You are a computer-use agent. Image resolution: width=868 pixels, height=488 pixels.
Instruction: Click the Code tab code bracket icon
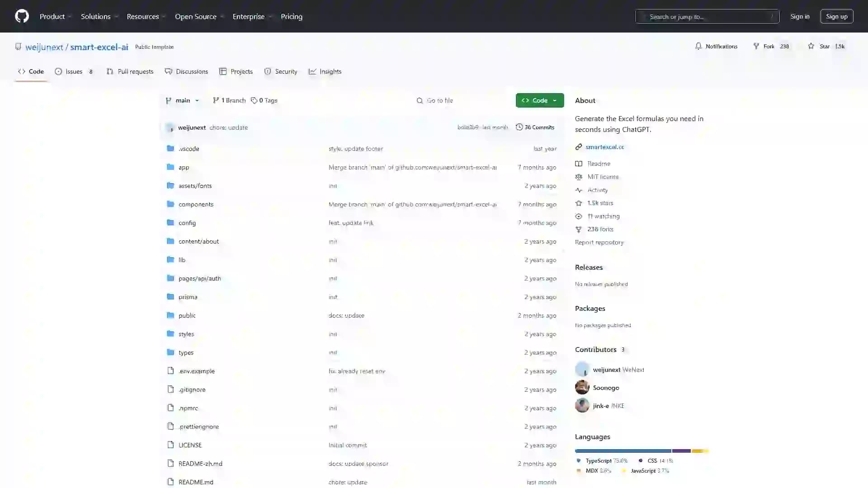[22, 71]
